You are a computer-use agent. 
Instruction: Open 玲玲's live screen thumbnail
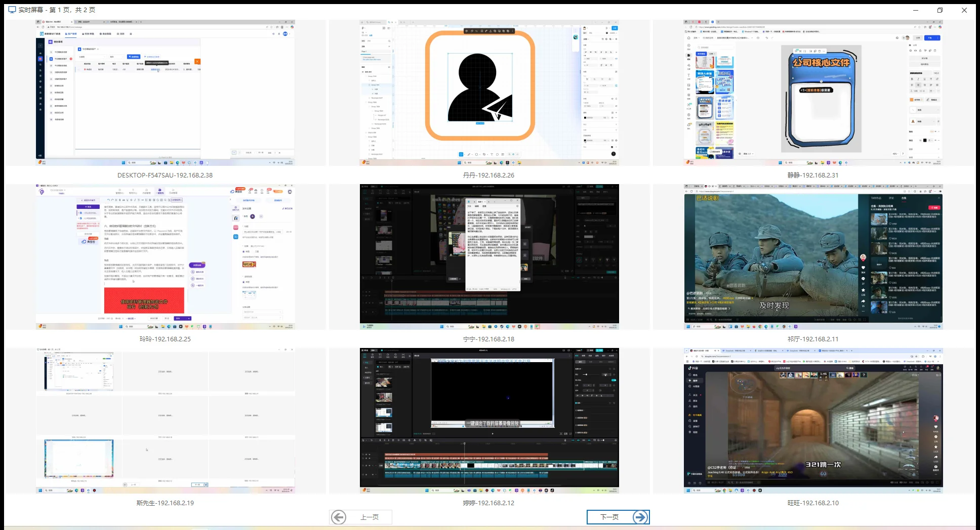165,256
